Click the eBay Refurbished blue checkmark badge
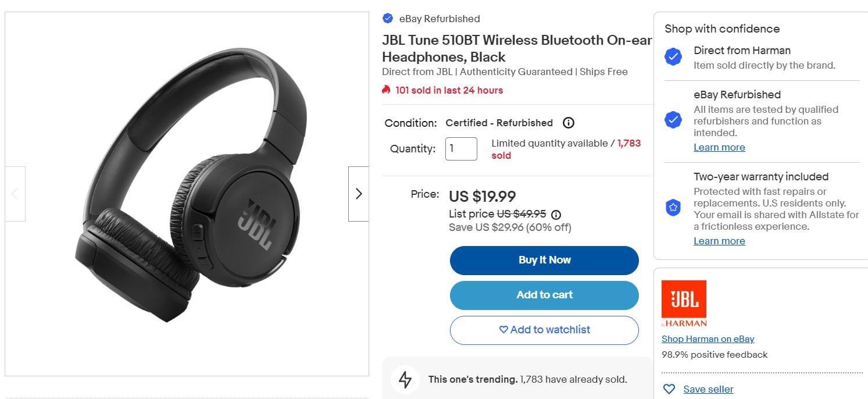 coord(388,19)
